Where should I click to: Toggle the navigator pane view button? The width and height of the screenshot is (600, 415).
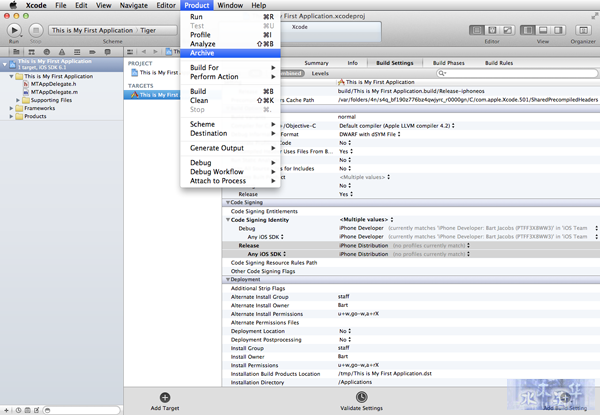tap(528, 30)
